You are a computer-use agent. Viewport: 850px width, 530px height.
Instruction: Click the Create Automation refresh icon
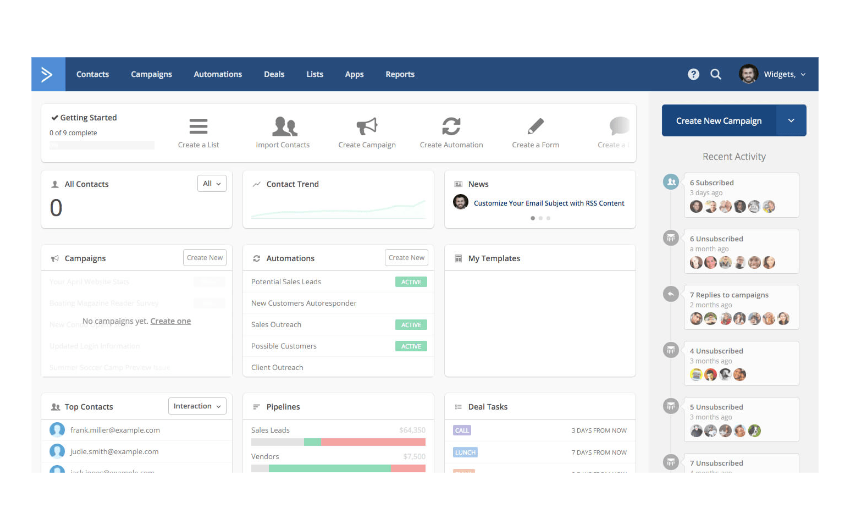click(451, 126)
